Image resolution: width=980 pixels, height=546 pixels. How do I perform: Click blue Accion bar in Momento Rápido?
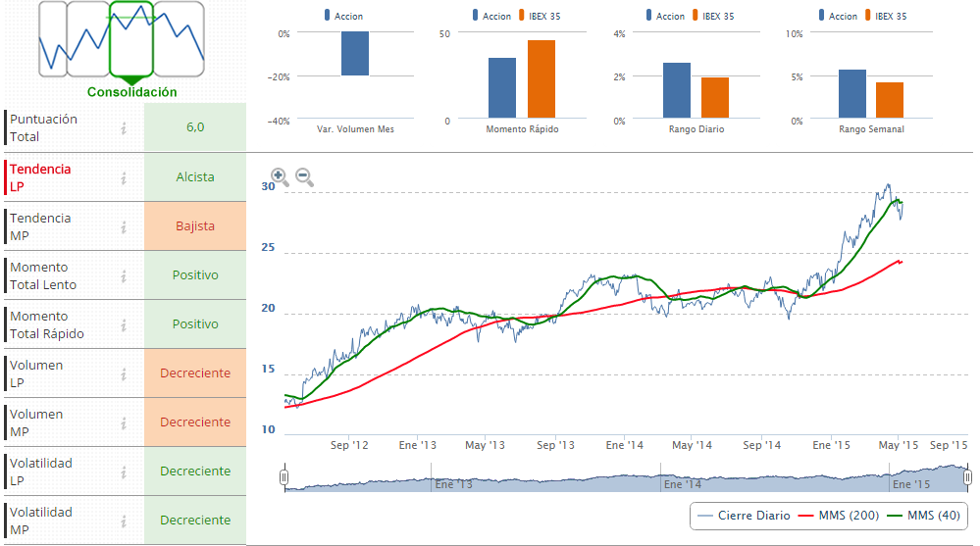(x=502, y=87)
